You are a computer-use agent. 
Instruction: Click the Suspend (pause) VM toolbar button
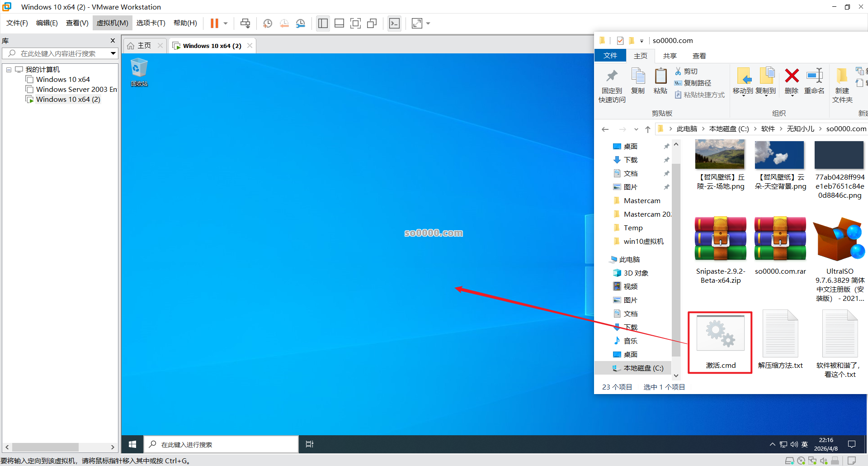click(x=214, y=24)
